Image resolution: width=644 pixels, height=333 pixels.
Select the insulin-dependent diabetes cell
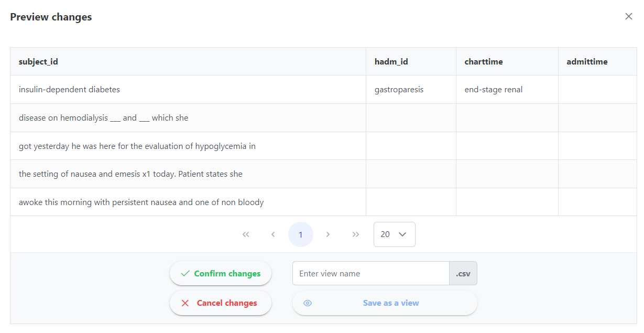69,90
